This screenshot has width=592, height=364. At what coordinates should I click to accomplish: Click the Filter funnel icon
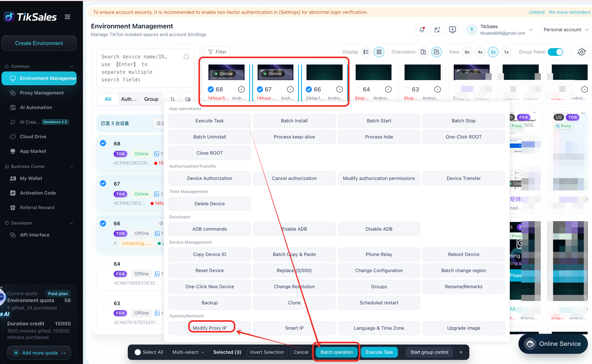pyautogui.click(x=211, y=52)
